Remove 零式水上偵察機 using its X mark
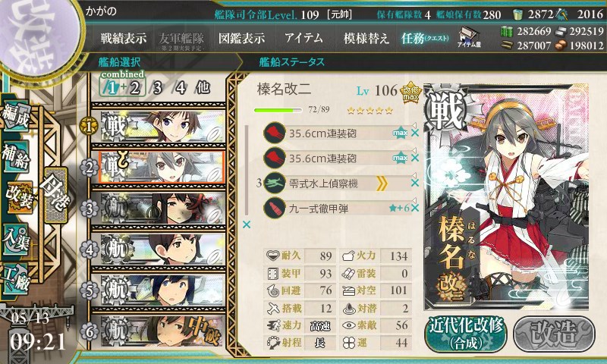 (x=415, y=184)
